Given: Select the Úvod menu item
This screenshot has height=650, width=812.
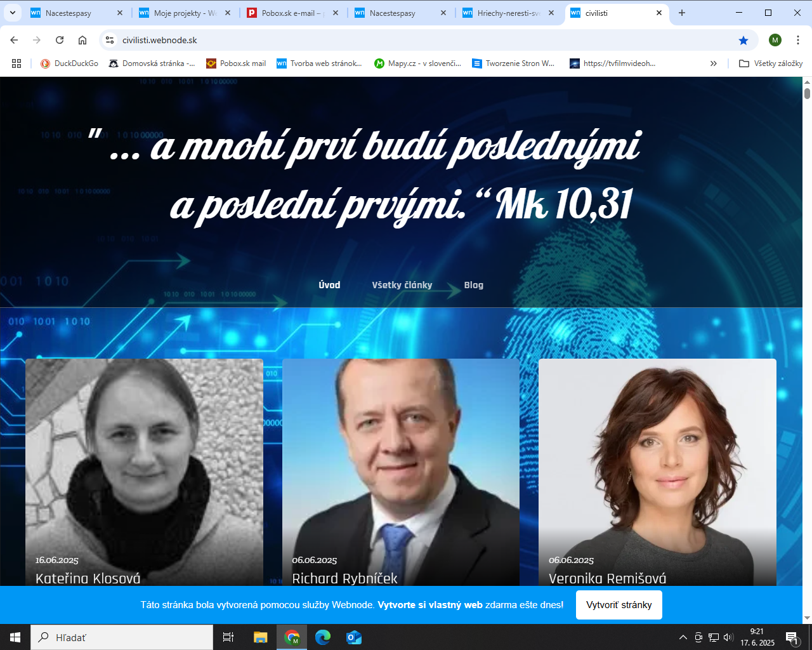Looking at the screenshot, I should tap(329, 285).
